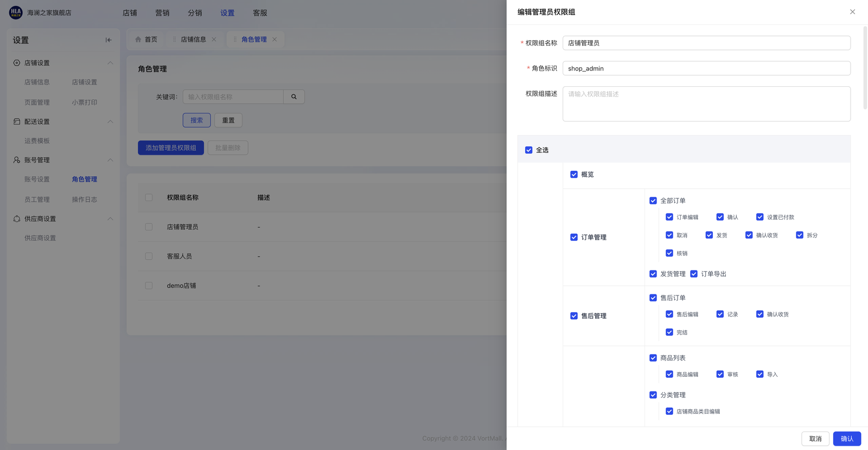Open the 营销 top menu
Screen dimensions: 868x450
[x=162, y=13]
